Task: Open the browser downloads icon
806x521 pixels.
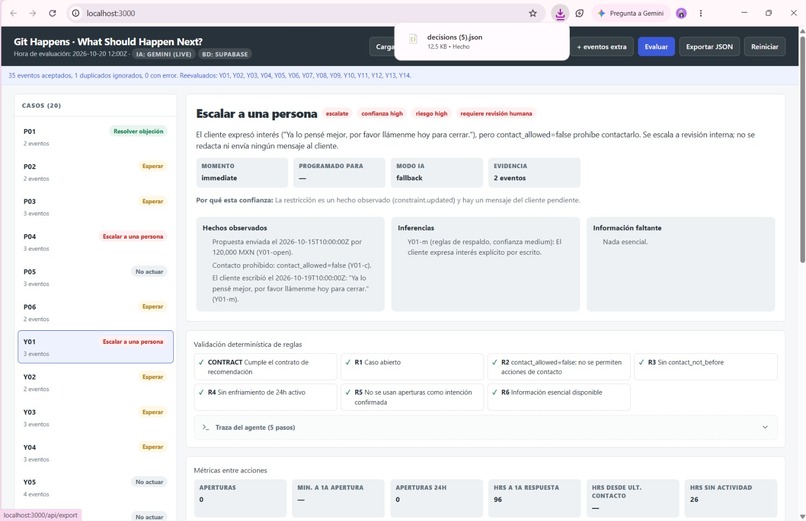Action: pyautogui.click(x=560, y=13)
